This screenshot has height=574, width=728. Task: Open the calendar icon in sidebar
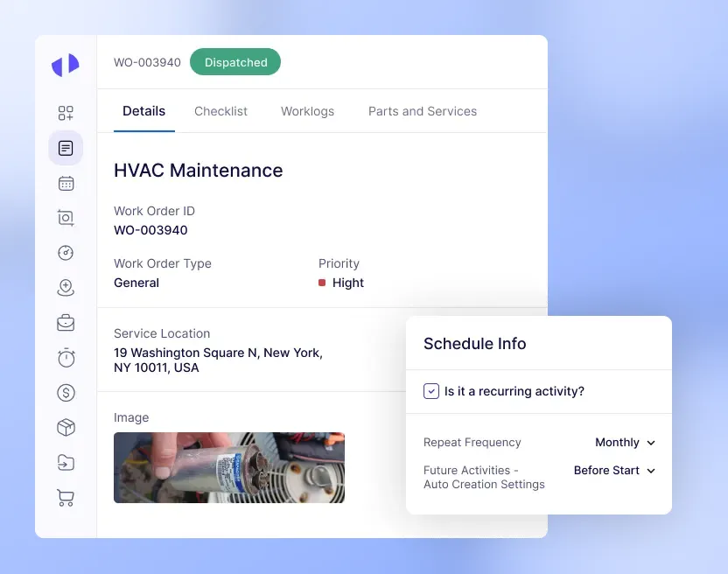(66, 183)
